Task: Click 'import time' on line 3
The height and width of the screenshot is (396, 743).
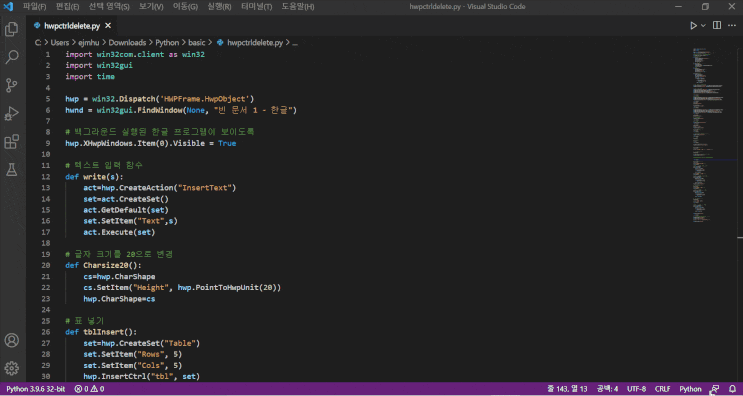Action: pyautogui.click(x=90, y=77)
